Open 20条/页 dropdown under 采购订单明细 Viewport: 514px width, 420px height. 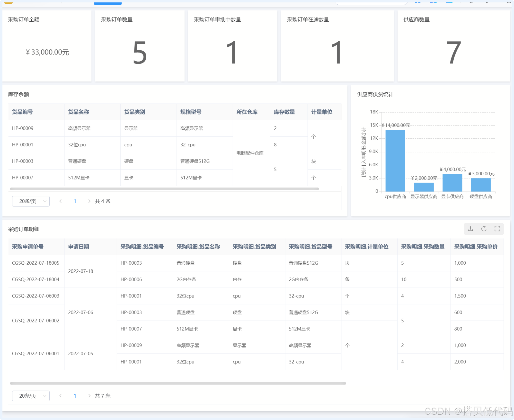[31, 396]
